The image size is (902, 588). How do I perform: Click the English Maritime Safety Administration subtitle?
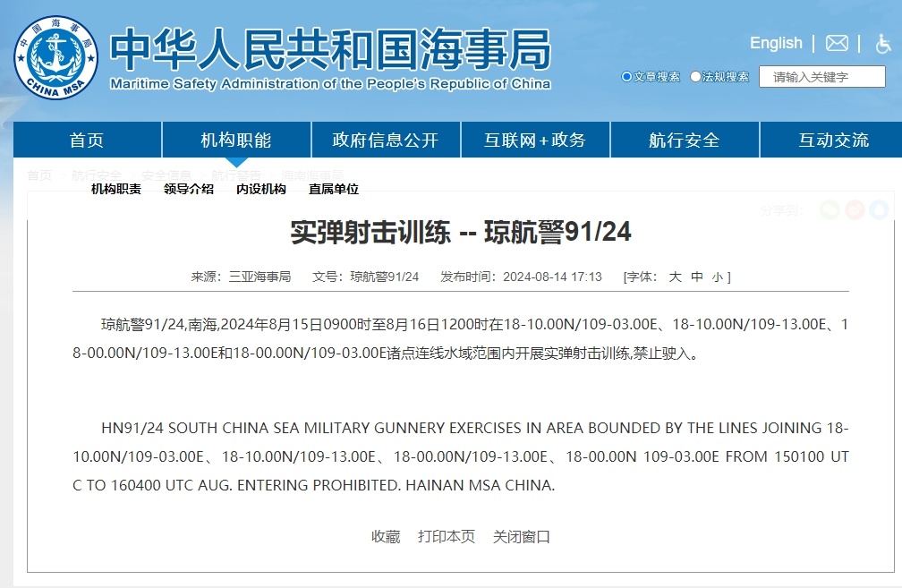pos(330,84)
